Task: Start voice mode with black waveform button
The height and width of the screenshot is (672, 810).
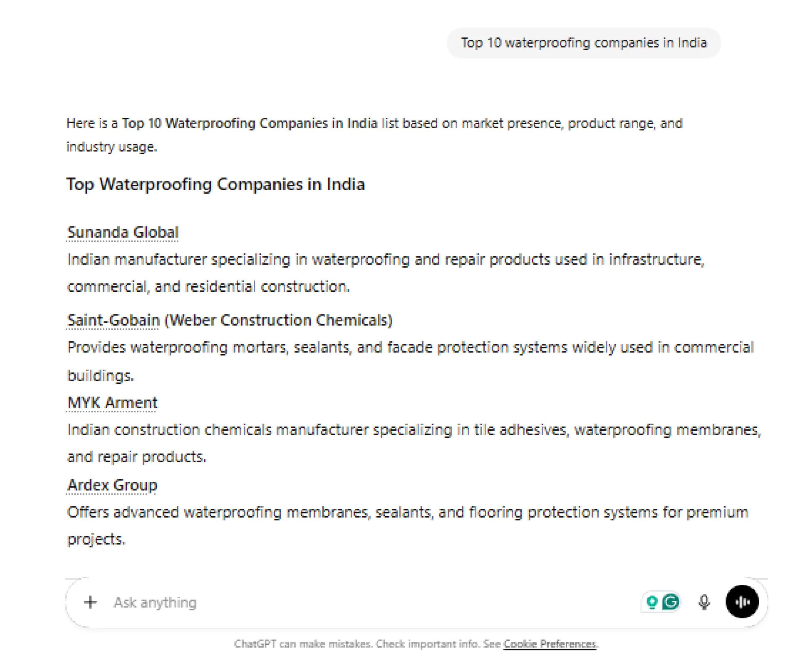Action: [742, 602]
